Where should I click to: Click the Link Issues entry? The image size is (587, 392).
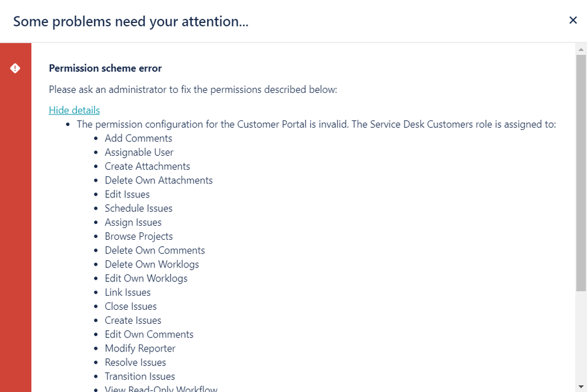[x=128, y=292]
